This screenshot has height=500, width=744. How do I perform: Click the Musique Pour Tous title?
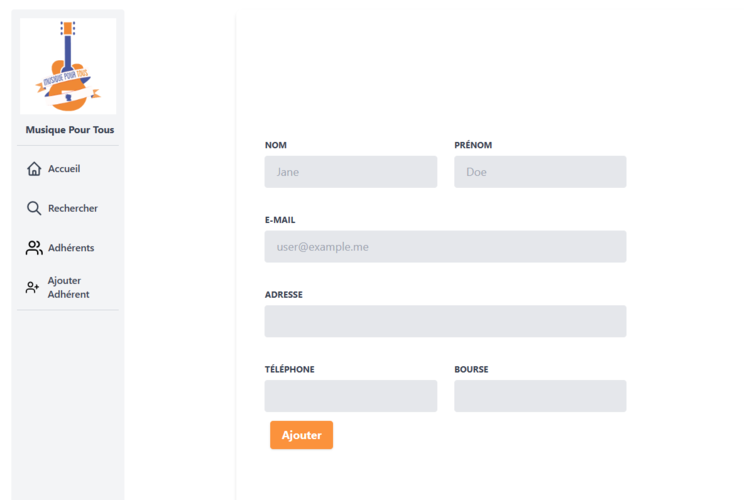pos(69,130)
